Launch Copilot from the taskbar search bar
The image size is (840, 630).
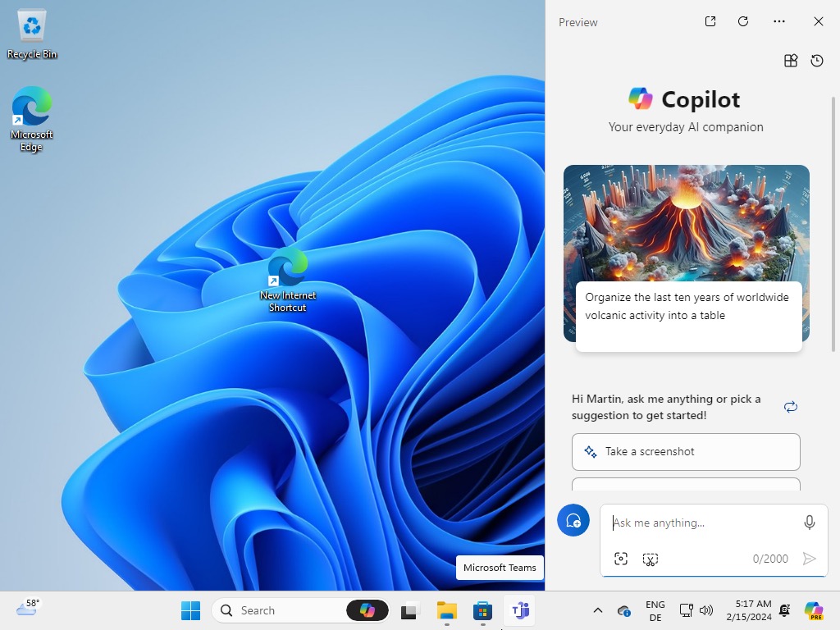click(367, 610)
